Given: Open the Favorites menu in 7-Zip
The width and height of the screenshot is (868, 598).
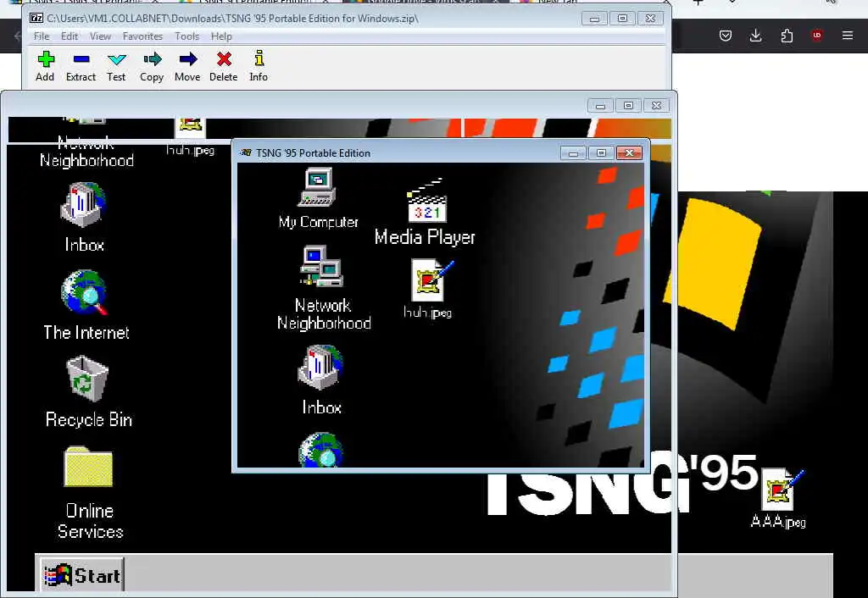Looking at the screenshot, I should pyautogui.click(x=142, y=36).
